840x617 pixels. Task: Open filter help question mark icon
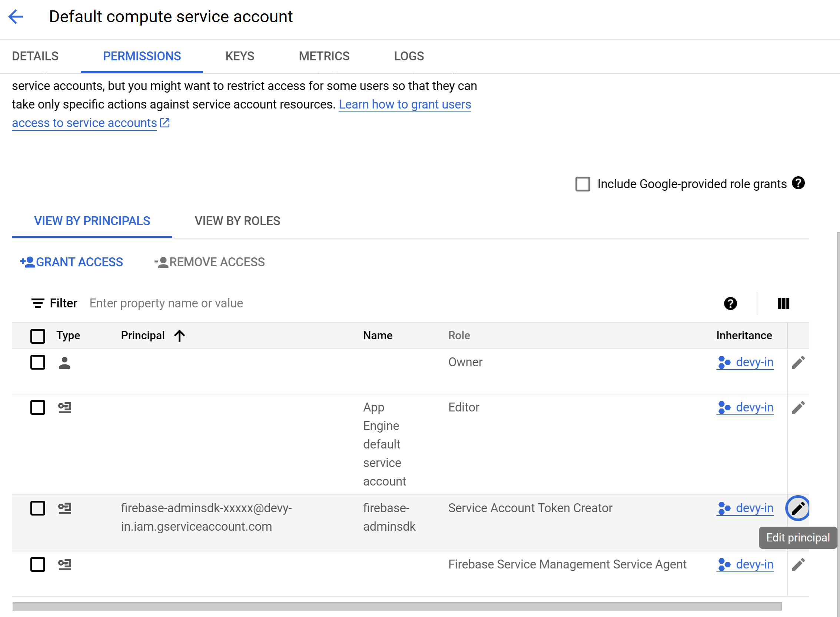click(x=730, y=303)
